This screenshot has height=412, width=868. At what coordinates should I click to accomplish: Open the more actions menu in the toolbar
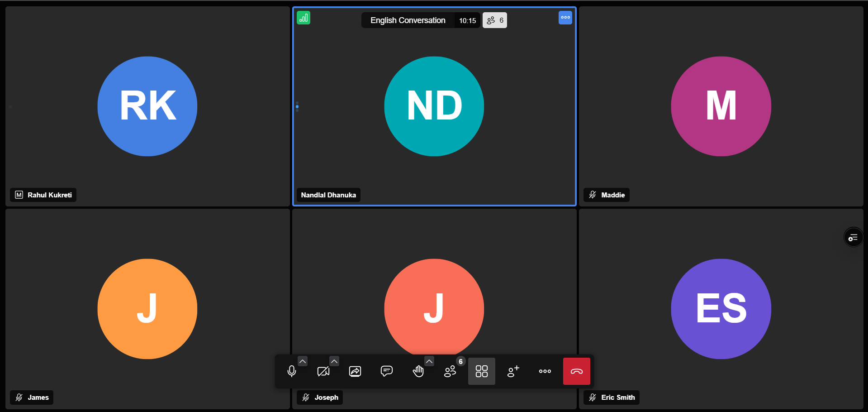click(545, 371)
